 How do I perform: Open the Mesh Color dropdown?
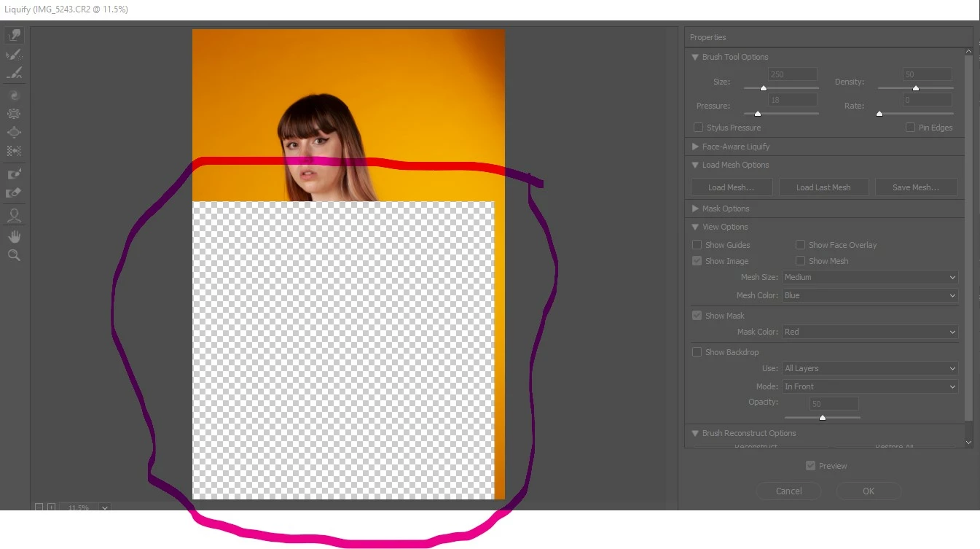pyautogui.click(x=870, y=295)
